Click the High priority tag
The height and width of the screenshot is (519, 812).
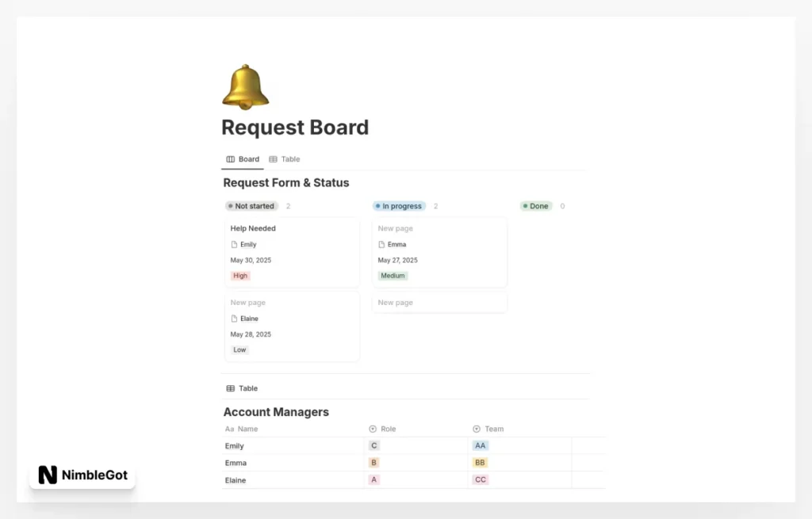coord(240,276)
